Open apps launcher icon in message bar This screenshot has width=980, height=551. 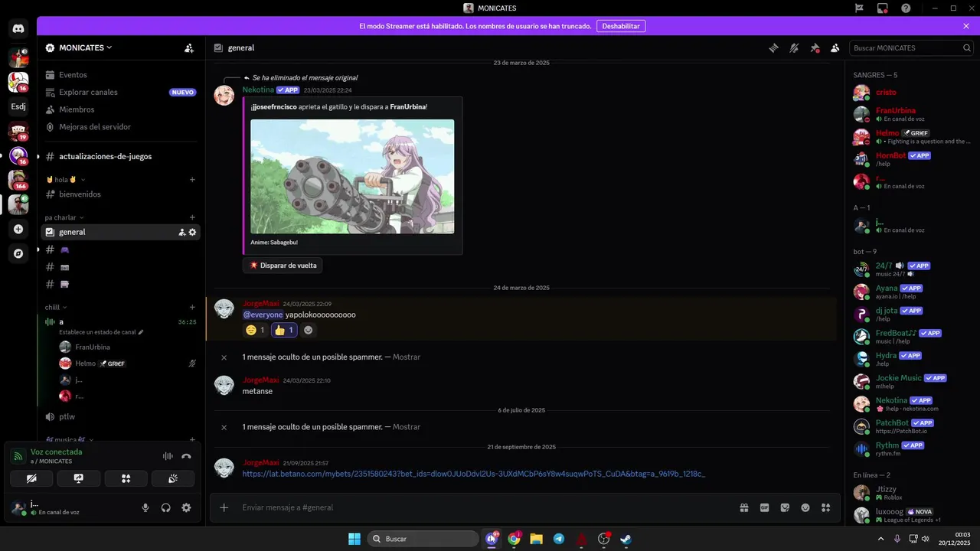point(825,507)
